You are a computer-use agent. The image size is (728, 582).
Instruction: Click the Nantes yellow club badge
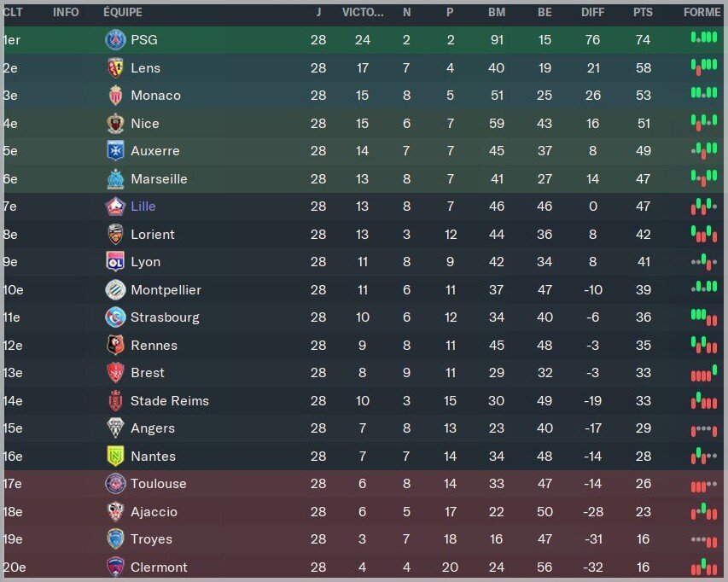[x=115, y=457]
